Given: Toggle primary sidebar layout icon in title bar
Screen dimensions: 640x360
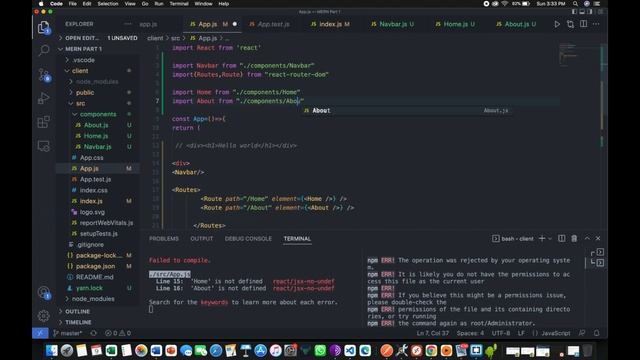Looking at the screenshot, I should (574, 12).
